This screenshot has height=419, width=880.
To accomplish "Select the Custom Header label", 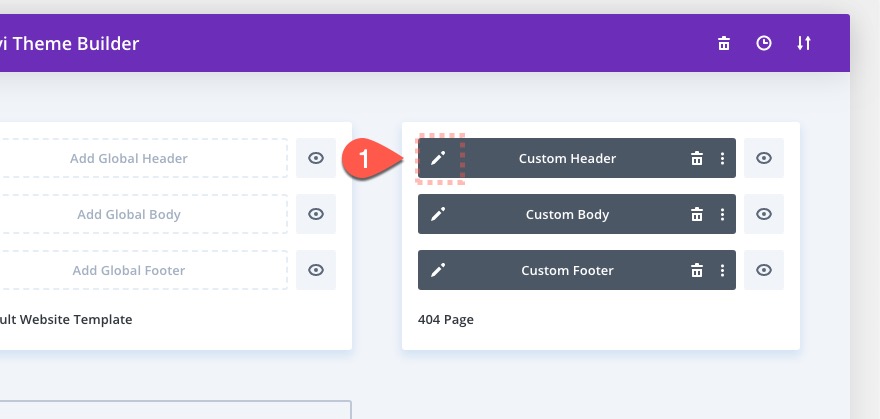I will [567, 158].
